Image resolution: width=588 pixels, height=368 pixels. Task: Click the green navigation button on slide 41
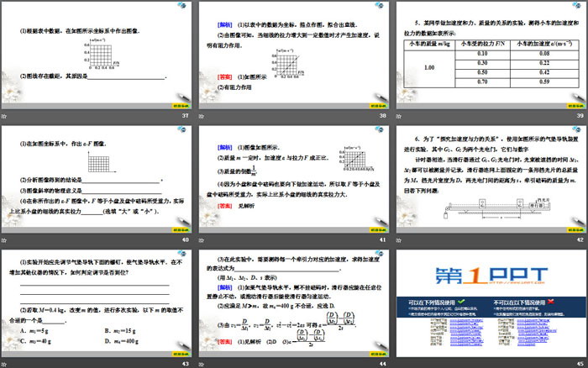point(378,229)
